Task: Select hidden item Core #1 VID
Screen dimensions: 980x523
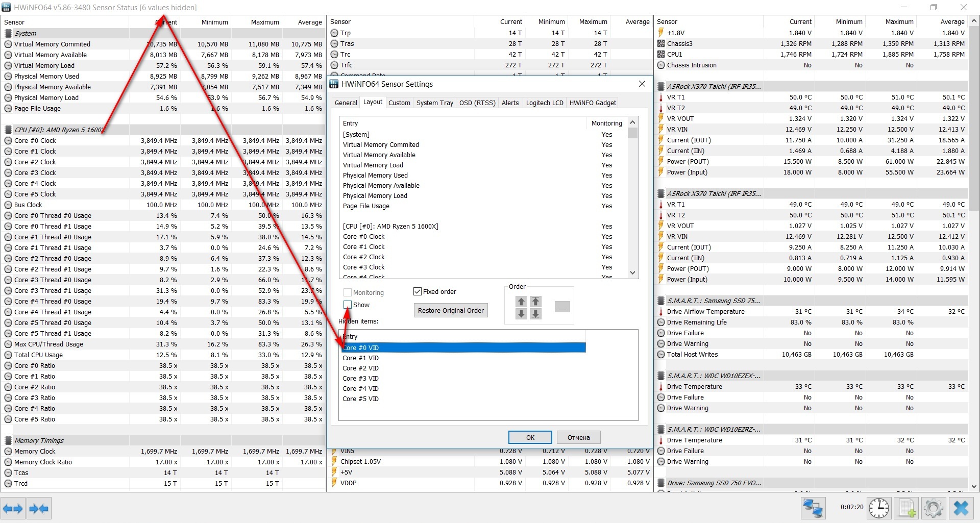Action: click(463, 358)
